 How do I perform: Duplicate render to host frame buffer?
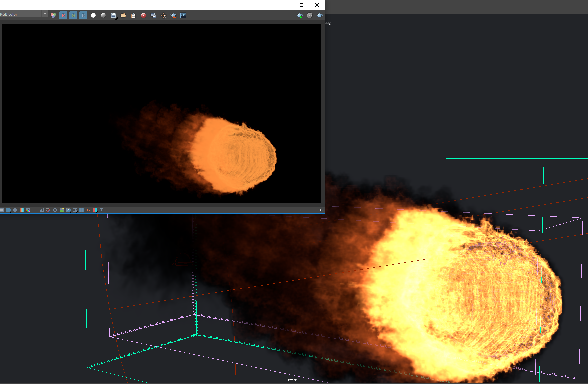[153, 15]
